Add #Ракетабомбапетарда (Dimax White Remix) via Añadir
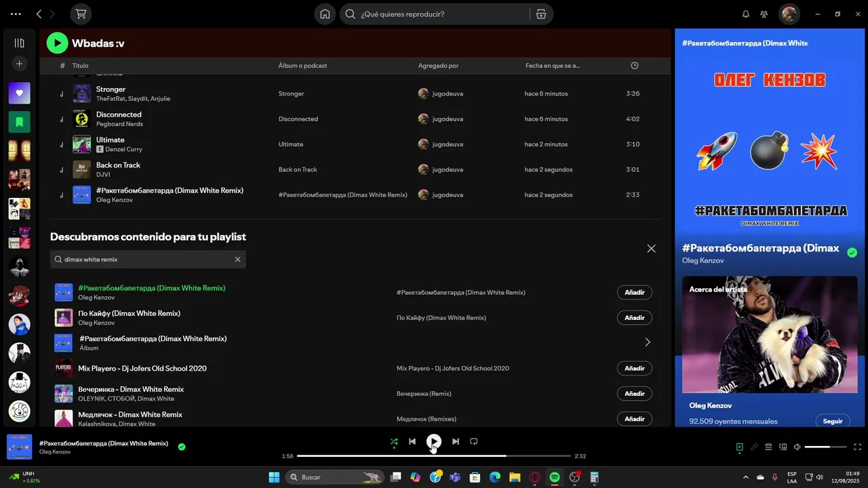This screenshot has width=868, height=488. [x=635, y=292]
